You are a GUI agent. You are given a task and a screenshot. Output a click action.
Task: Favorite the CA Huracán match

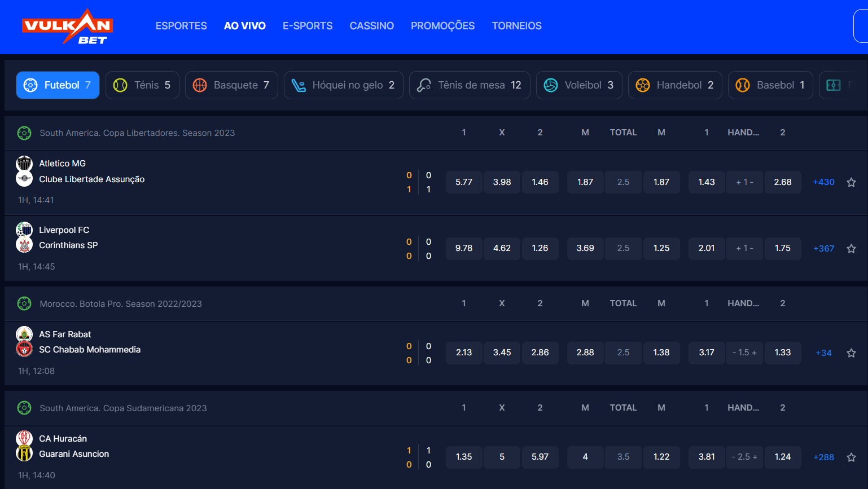tap(851, 457)
